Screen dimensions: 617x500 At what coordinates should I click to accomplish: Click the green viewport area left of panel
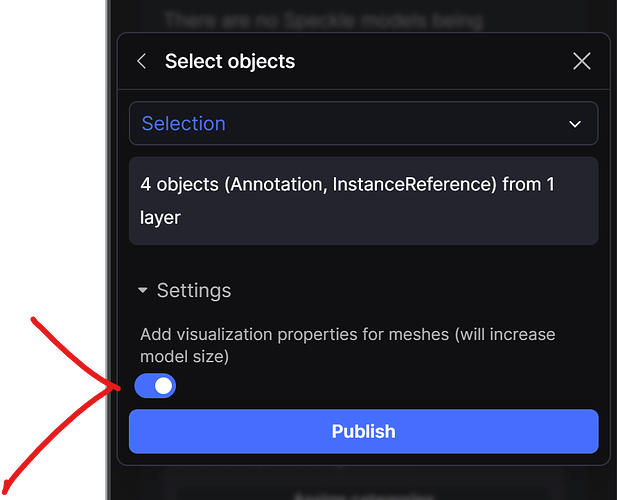pos(50,200)
